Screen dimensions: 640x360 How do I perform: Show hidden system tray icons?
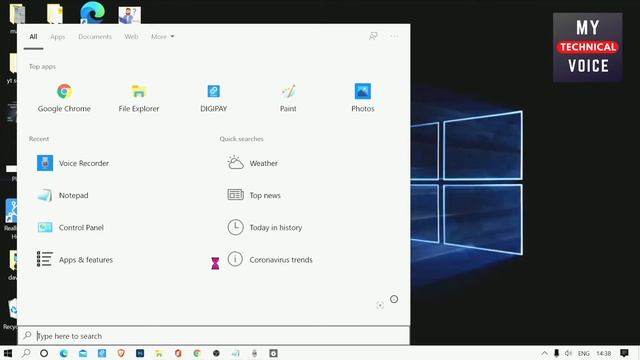(544, 353)
